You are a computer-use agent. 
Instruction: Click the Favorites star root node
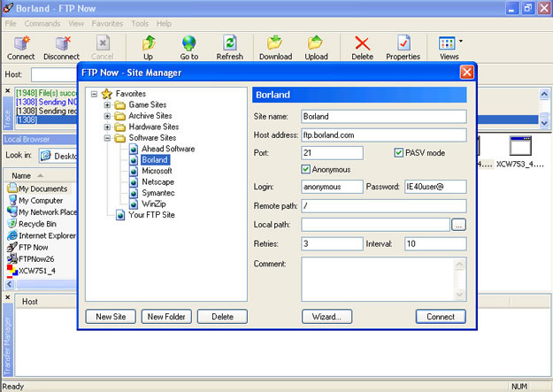106,94
